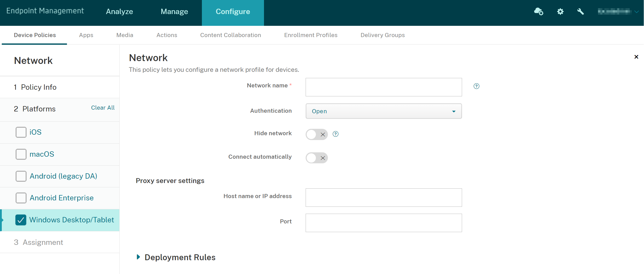Click the Network name input field
Viewport: 644px width, 274px height.
click(x=384, y=87)
